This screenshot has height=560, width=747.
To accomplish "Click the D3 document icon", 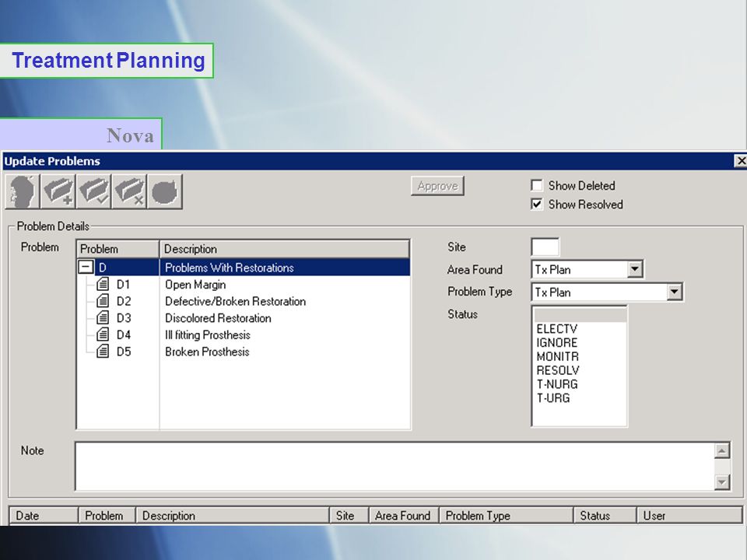I will pyautogui.click(x=103, y=317).
